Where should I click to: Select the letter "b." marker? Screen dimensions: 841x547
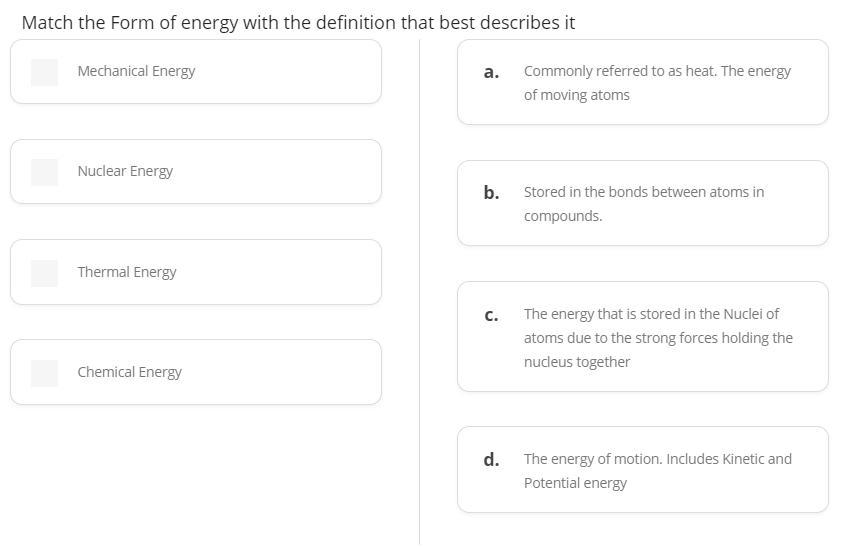pyautogui.click(x=491, y=193)
